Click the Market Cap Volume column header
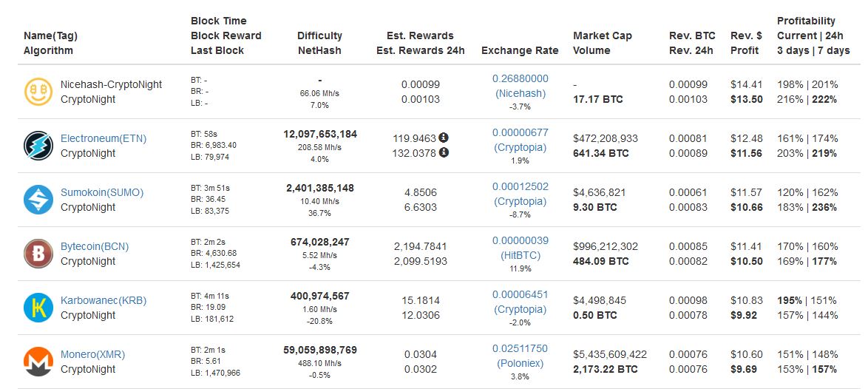868x389 pixels. click(603, 43)
